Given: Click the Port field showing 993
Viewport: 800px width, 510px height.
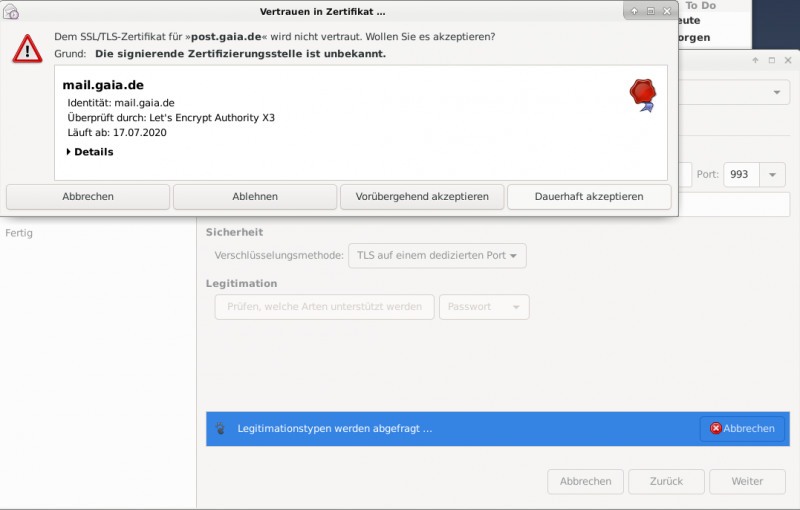Looking at the screenshot, I should click(741, 174).
